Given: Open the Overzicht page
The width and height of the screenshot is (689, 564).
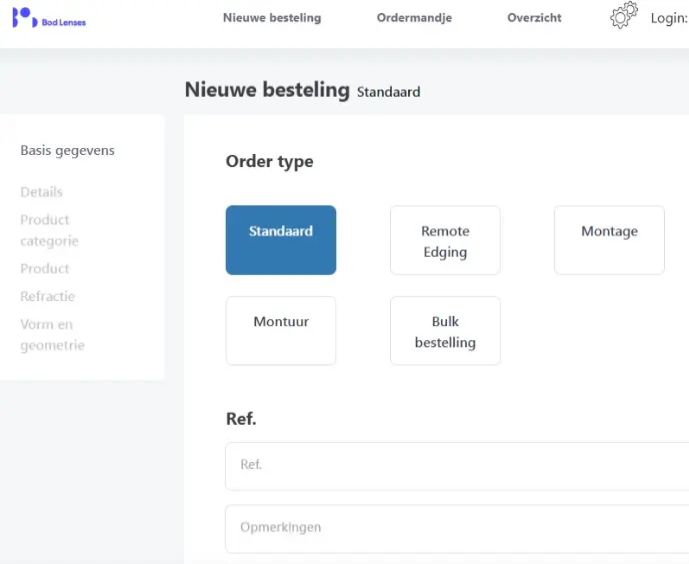Looking at the screenshot, I should point(534,18).
